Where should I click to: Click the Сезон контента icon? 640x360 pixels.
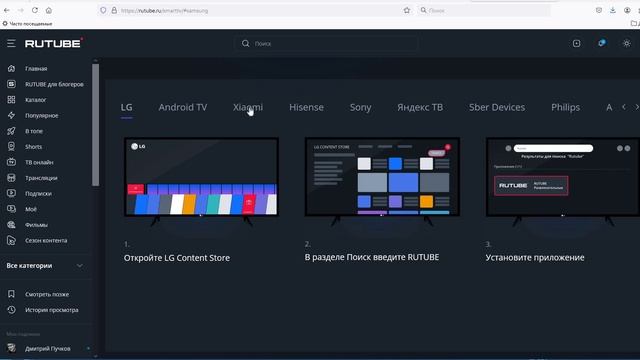[x=11, y=240]
